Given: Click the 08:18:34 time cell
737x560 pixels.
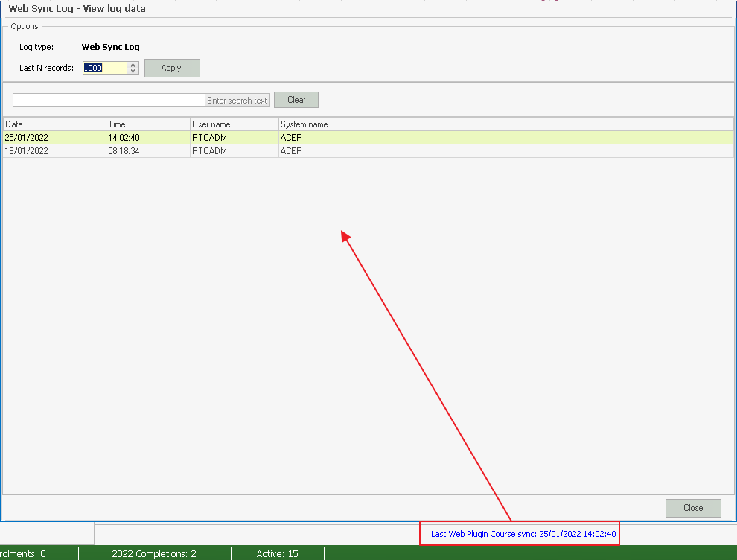Looking at the screenshot, I should [148, 151].
